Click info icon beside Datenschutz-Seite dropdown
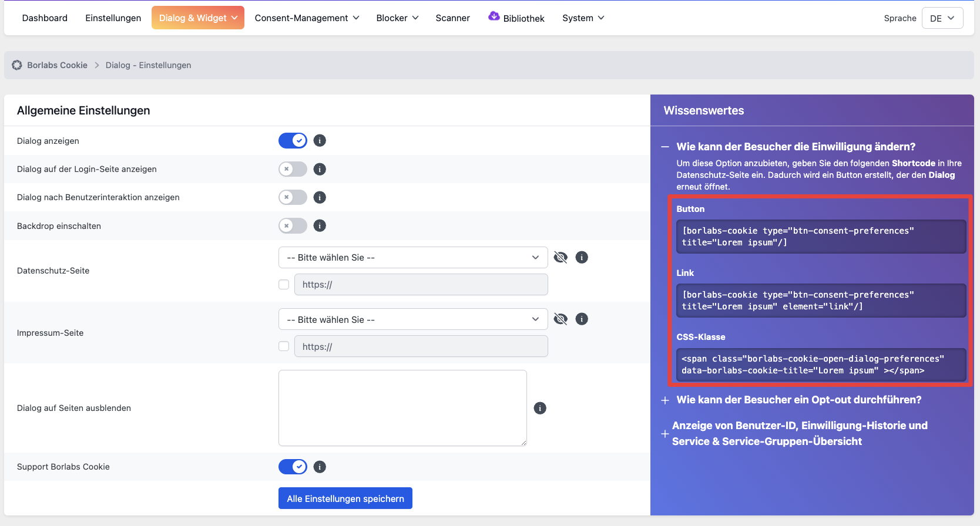This screenshot has height=526, width=980. 582,258
